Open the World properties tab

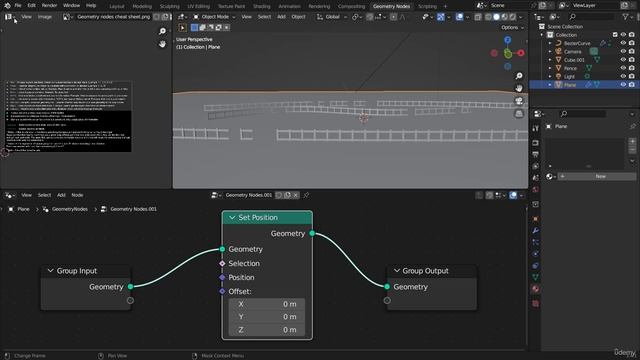(536, 189)
